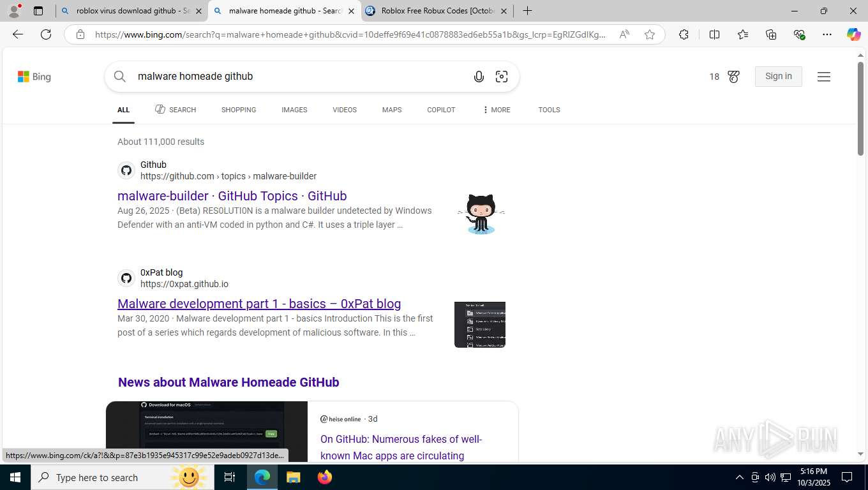Open Edge Settings and more ellipsis
Screen dimensions: 868x490
(x=827, y=34)
